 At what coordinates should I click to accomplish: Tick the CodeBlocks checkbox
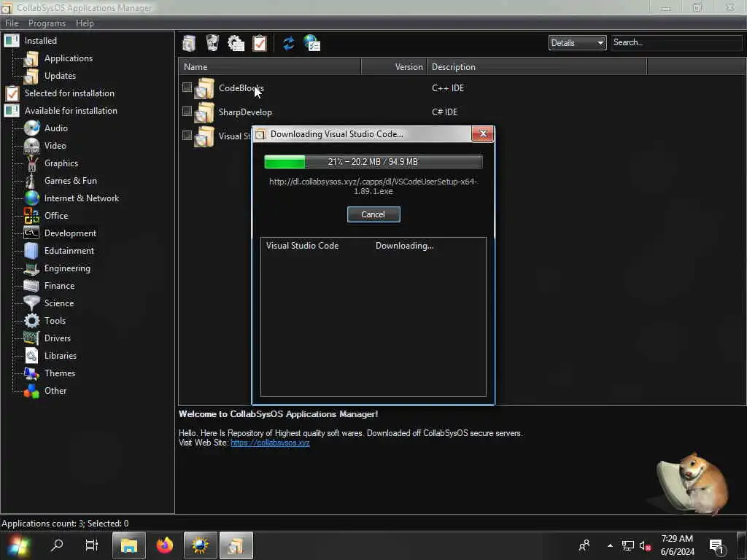pyautogui.click(x=187, y=87)
